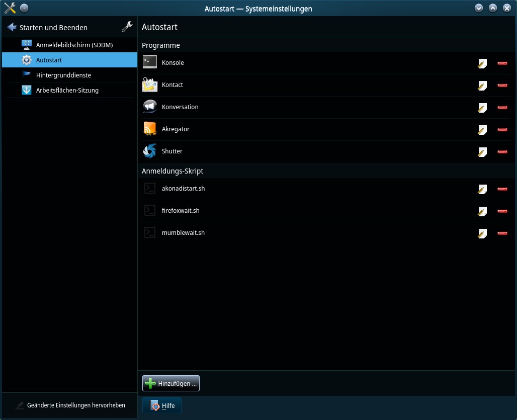Click the Kontact application icon
This screenshot has width=517, height=420.
point(150,85)
